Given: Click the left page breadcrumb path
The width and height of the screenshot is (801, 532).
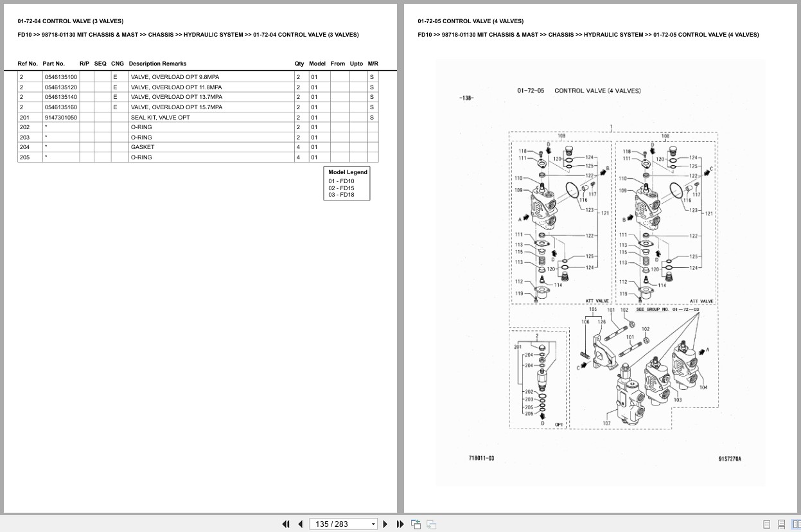Looking at the screenshot, I should (x=188, y=35).
